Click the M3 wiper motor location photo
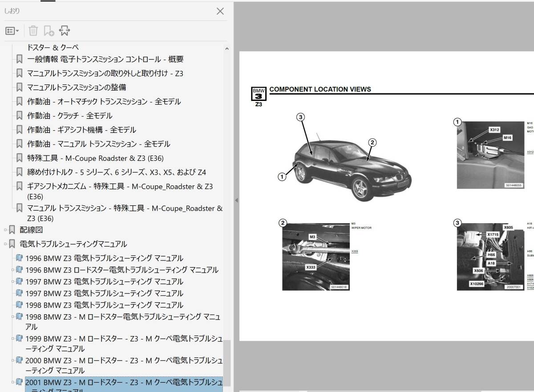This screenshot has width=534, height=392. tap(316, 257)
